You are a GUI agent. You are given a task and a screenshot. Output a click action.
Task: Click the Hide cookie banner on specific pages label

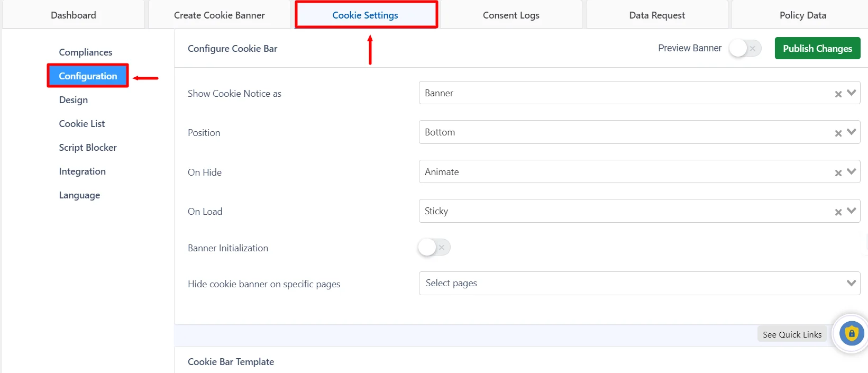click(264, 284)
